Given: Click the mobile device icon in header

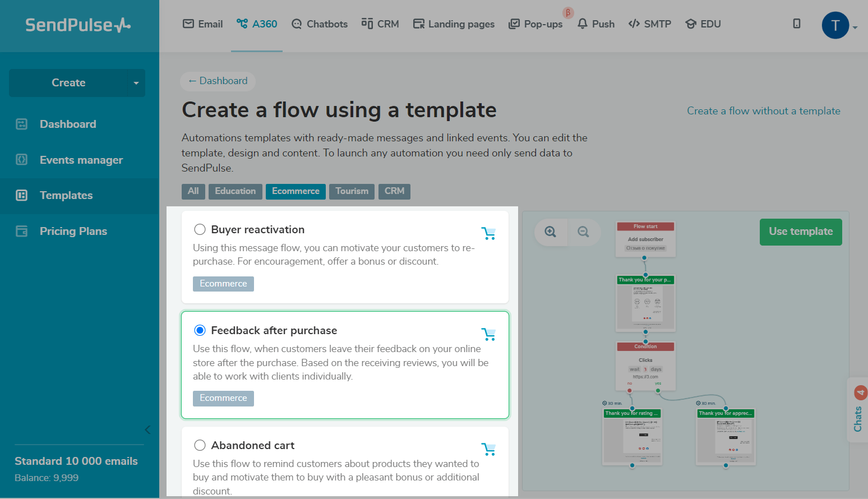Looking at the screenshot, I should pyautogui.click(x=796, y=24).
